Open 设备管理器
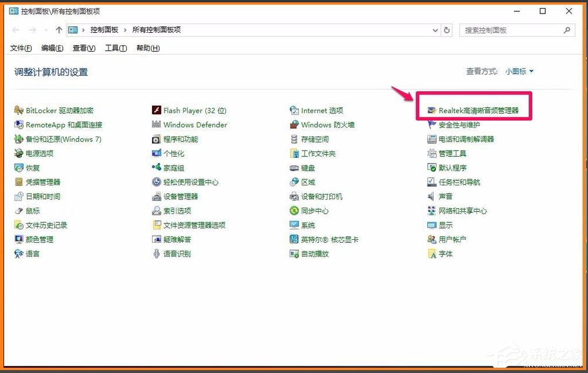 coord(182,196)
